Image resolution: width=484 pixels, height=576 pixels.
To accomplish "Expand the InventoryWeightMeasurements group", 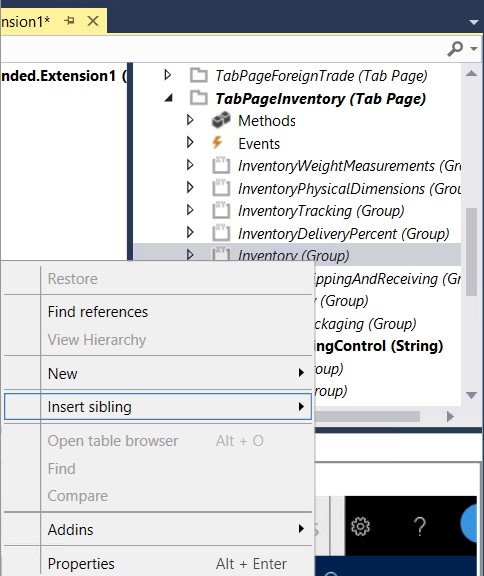I will [x=190, y=165].
